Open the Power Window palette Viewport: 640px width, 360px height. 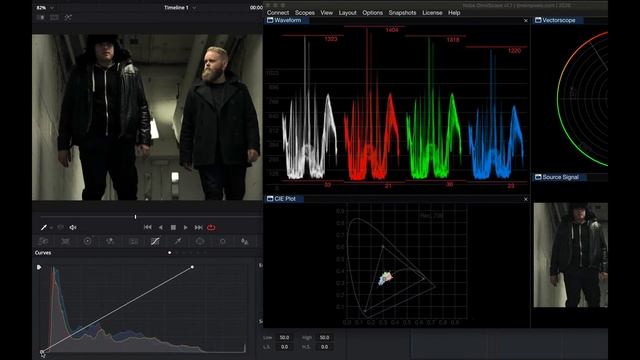click(x=200, y=241)
